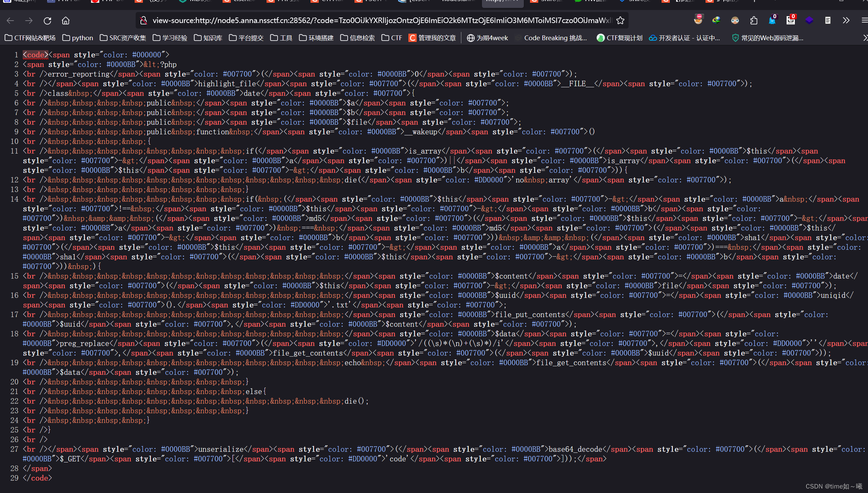The height and width of the screenshot is (493, 868).
Task: Open the 知识库 bookmark folder
Action: point(208,38)
